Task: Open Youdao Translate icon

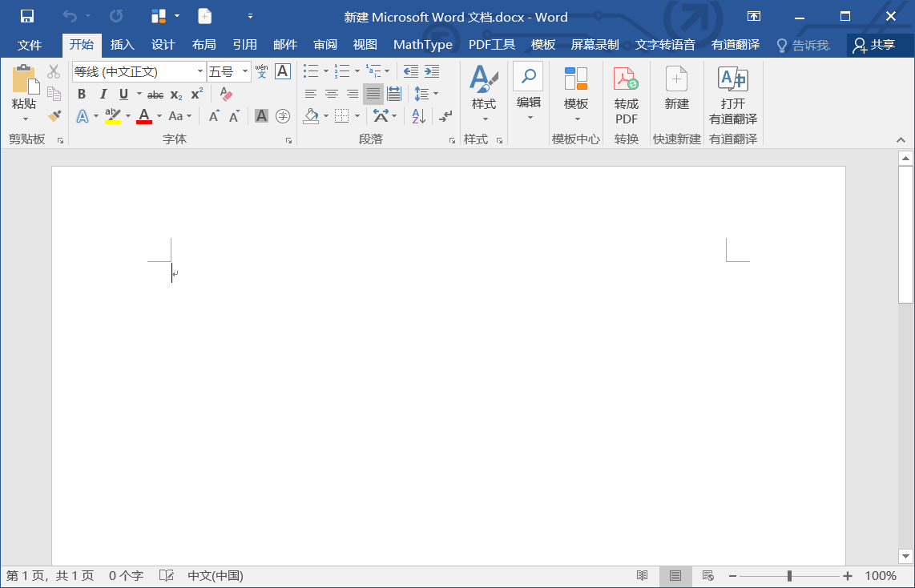Action: pyautogui.click(x=733, y=79)
